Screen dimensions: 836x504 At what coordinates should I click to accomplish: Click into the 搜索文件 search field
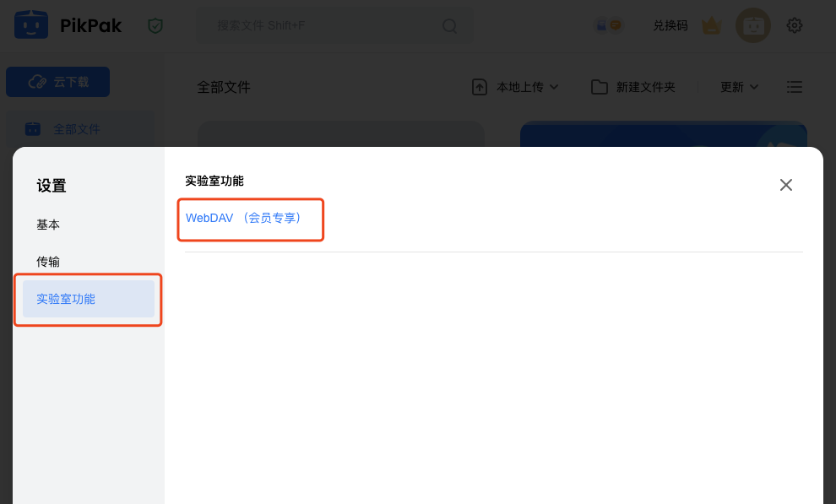click(x=321, y=26)
